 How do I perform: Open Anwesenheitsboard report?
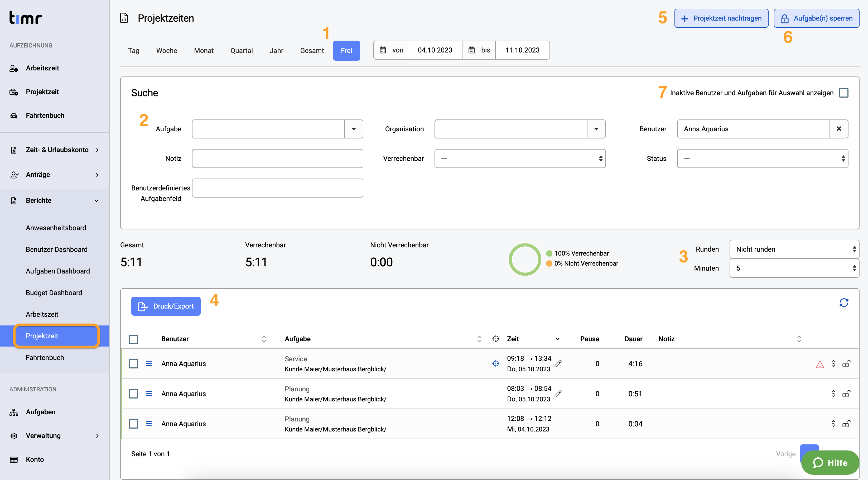56,228
